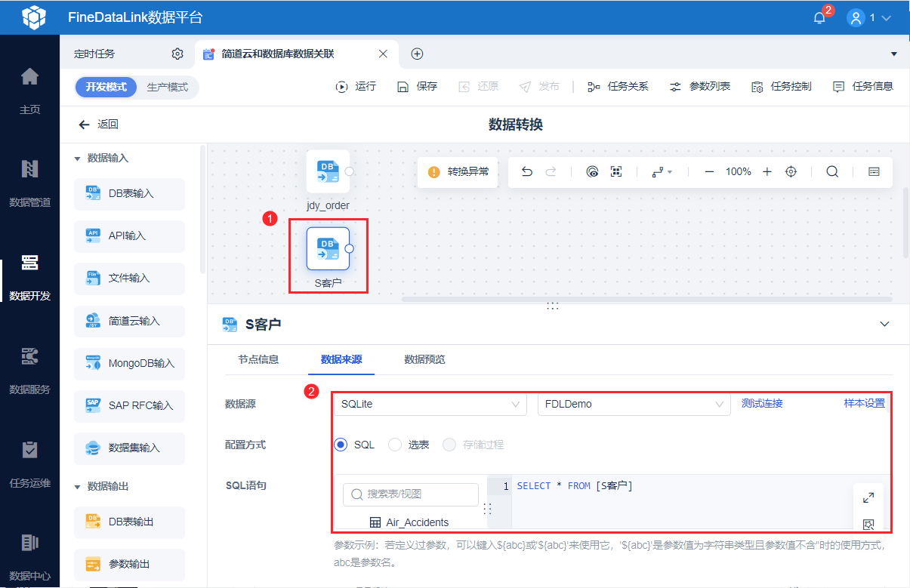This screenshot has width=910, height=588.
Task: Switch to 数据来源 tab
Action: click(x=341, y=359)
